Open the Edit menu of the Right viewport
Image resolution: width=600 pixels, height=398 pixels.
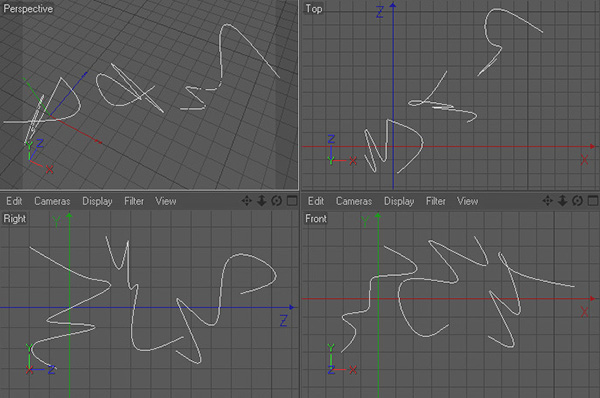pyautogui.click(x=14, y=201)
